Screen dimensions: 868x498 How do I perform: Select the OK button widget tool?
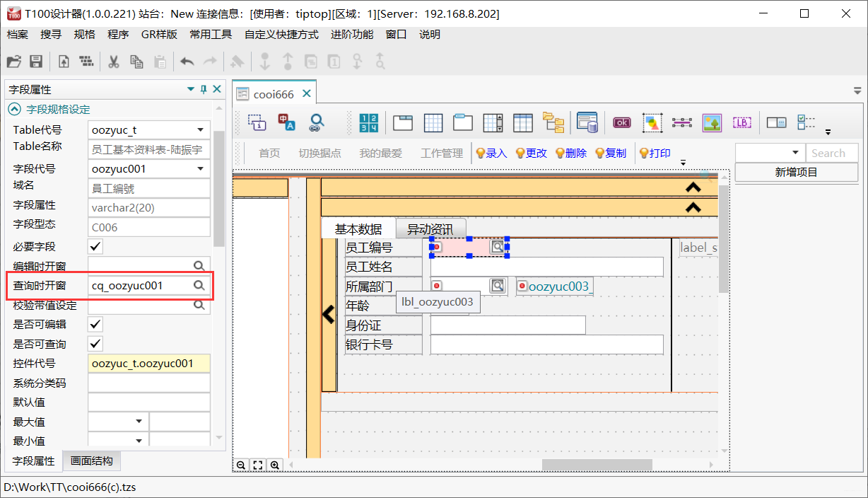point(622,122)
